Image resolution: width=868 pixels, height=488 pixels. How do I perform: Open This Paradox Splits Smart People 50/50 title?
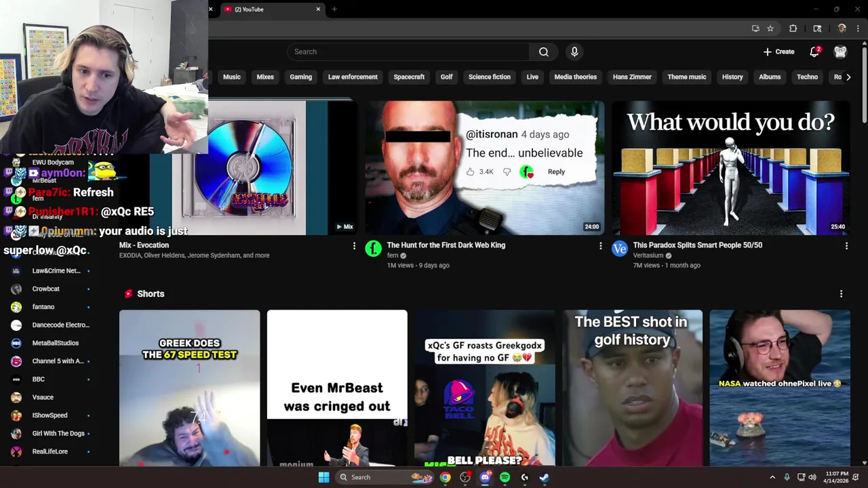coord(698,245)
